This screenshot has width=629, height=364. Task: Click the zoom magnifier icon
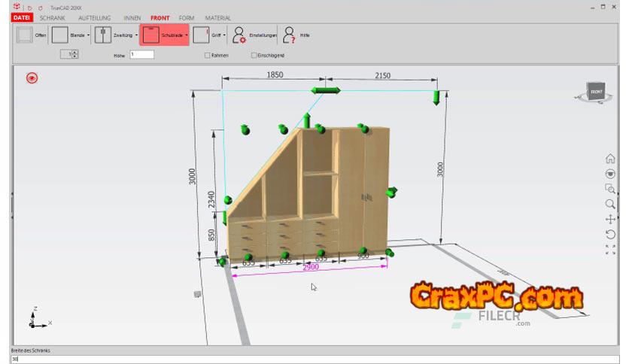[x=610, y=204]
